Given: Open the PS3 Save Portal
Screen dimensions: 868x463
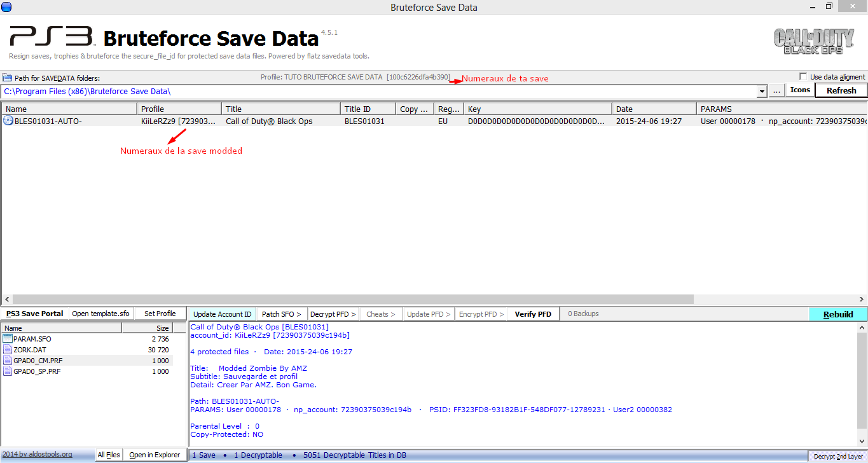Looking at the screenshot, I should (x=34, y=314).
